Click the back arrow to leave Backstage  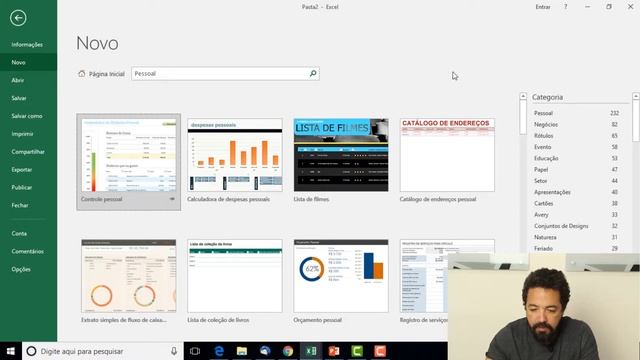pyautogui.click(x=18, y=18)
